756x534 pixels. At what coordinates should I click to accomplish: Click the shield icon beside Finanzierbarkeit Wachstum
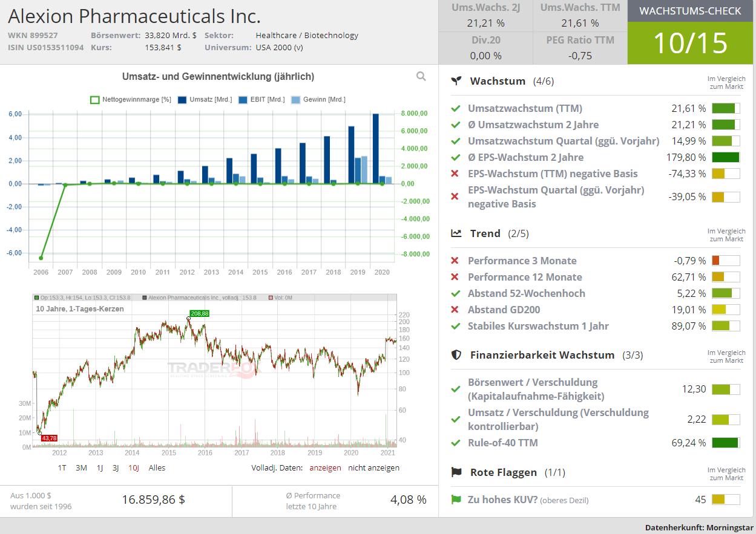coord(457,355)
